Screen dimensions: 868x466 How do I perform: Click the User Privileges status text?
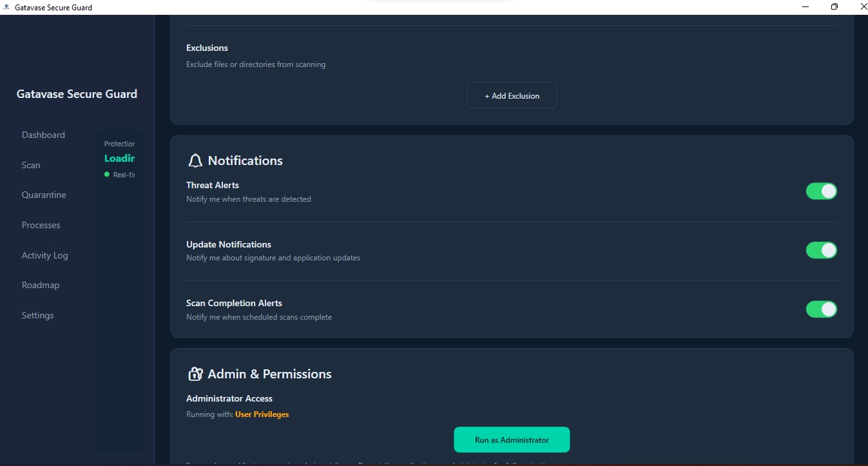(262, 414)
